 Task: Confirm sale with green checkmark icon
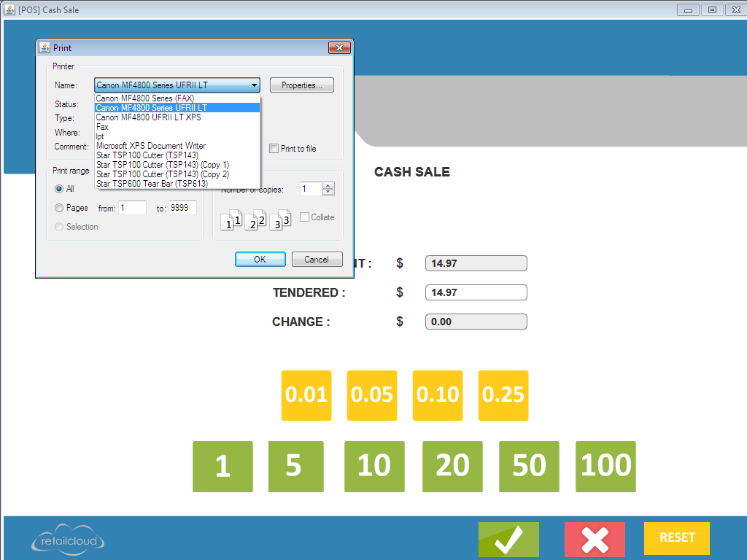508,539
